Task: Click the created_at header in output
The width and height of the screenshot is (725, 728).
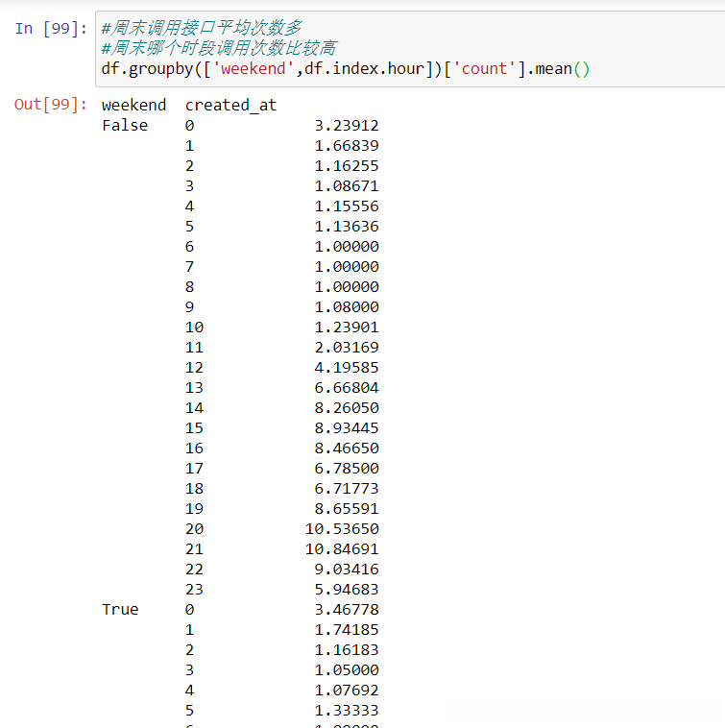Action: (x=230, y=106)
